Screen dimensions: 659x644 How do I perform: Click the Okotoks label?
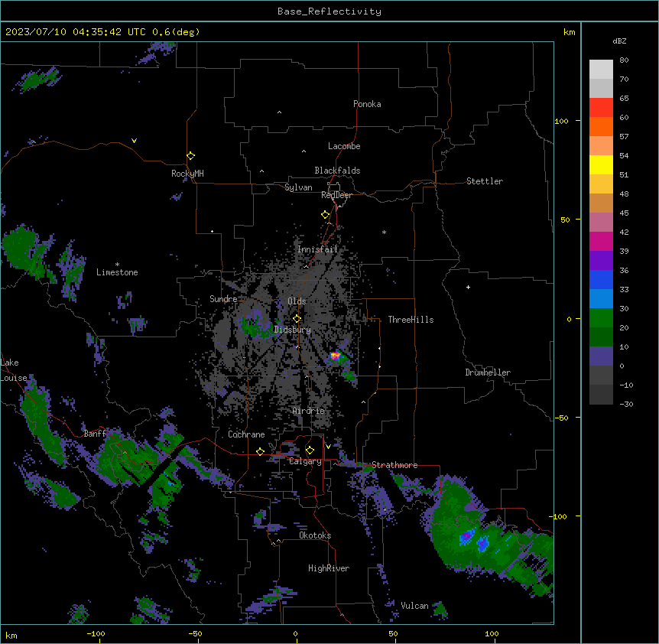pyautogui.click(x=315, y=535)
